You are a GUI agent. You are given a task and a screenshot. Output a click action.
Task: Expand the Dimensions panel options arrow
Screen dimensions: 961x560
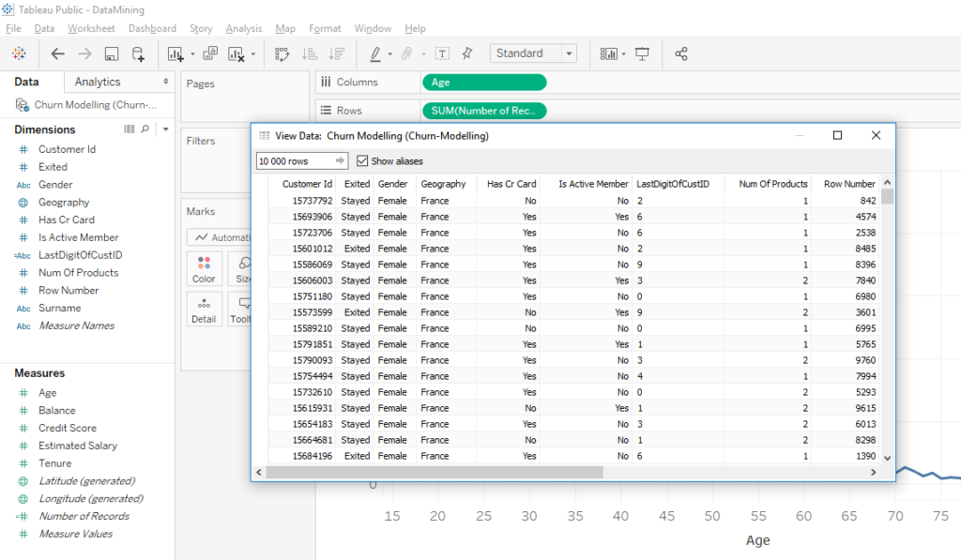165,129
